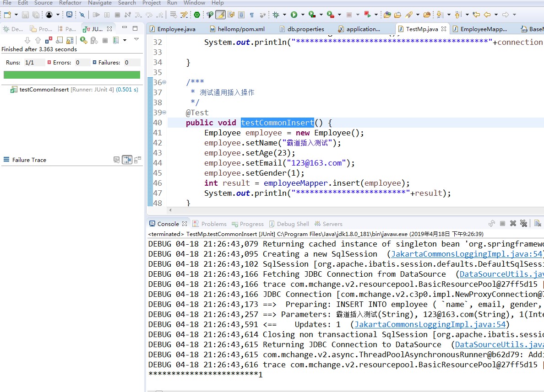The width and height of the screenshot is (544, 392).
Task: Open the JUnit view menu triangle
Action: pyautogui.click(x=136, y=39)
